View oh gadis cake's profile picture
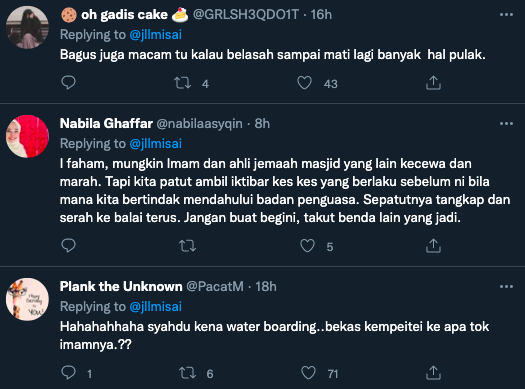 pyautogui.click(x=27, y=27)
